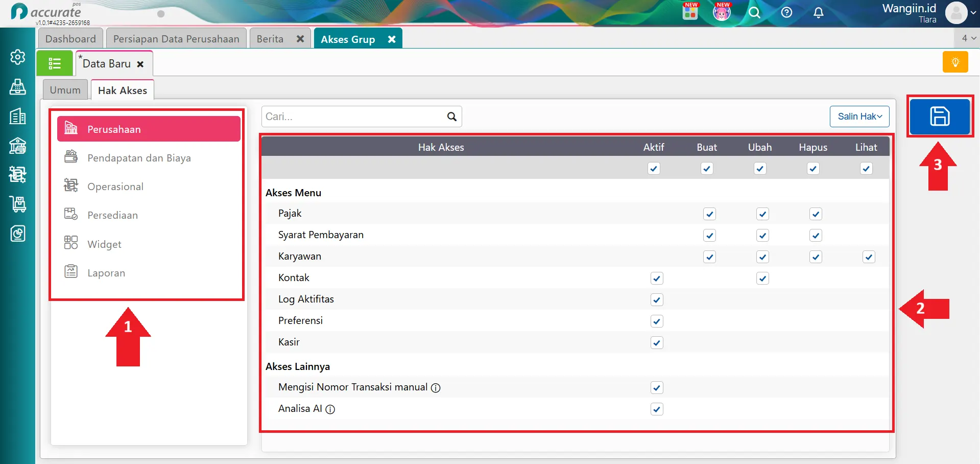980x464 pixels.
Task: Open the company building sidebar icon
Action: [x=18, y=117]
